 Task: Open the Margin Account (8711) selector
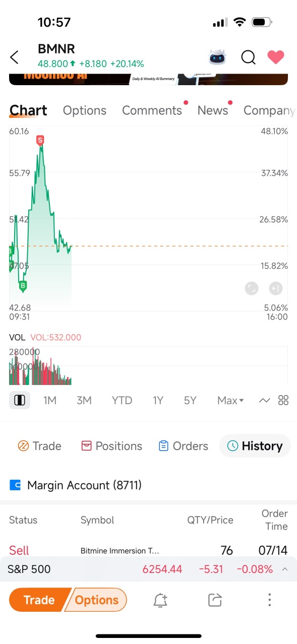point(76,485)
